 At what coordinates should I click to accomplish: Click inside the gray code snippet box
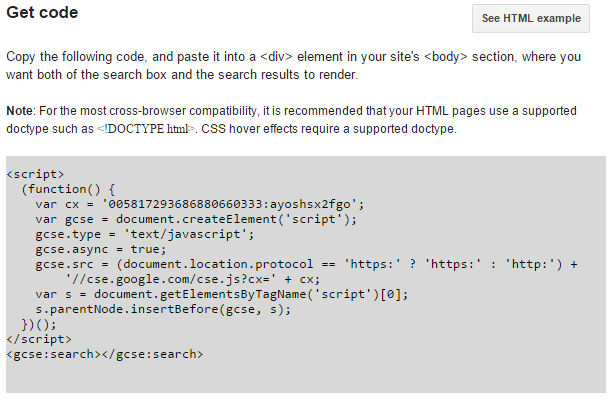pyautogui.click(x=306, y=274)
